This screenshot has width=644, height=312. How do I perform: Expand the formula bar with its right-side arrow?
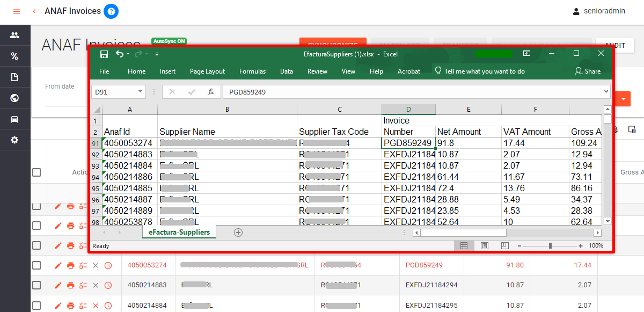point(606,92)
